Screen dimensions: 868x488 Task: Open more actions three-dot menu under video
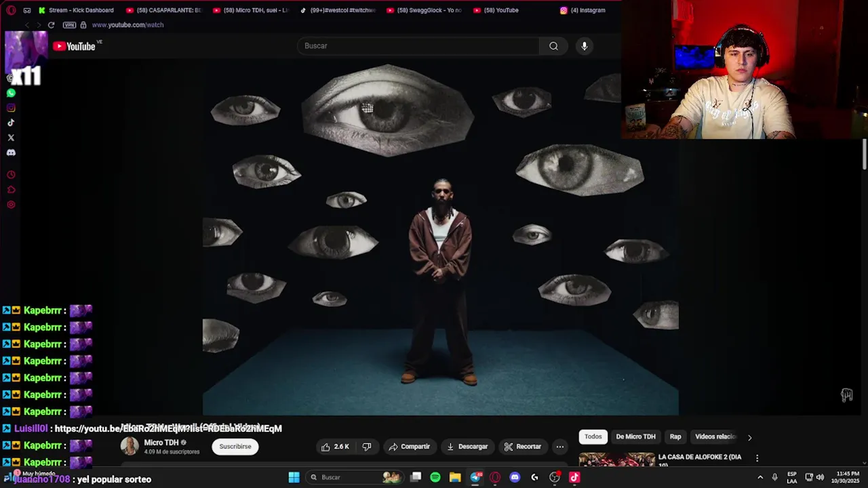(x=560, y=447)
